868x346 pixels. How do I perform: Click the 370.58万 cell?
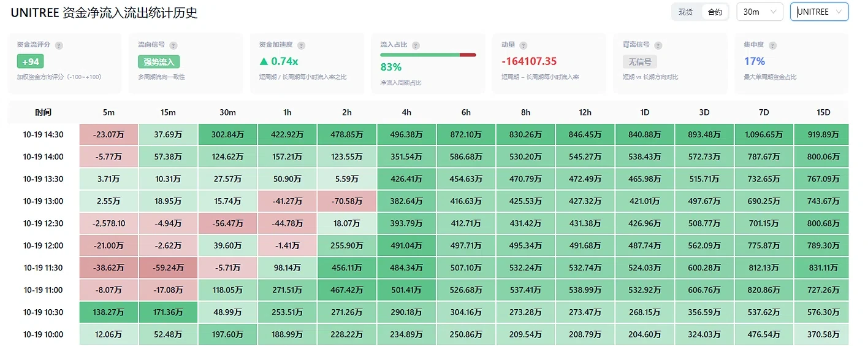(x=821, y=334)
